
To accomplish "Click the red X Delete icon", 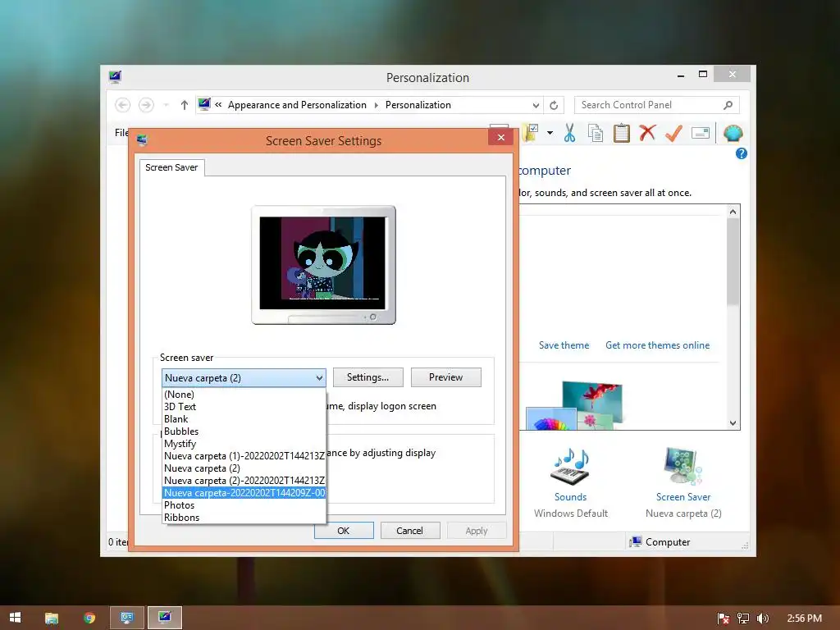I will point(647,132).
